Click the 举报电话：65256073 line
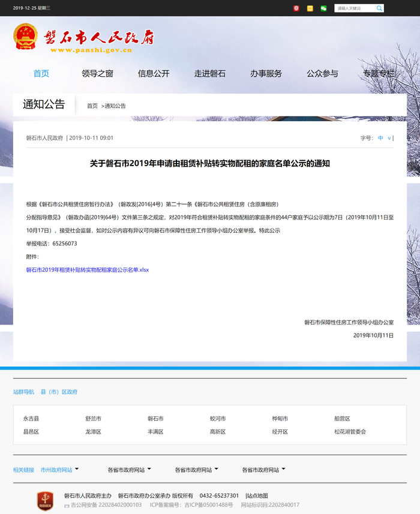This screenshot has width=420, height=514. click(52, 244)
